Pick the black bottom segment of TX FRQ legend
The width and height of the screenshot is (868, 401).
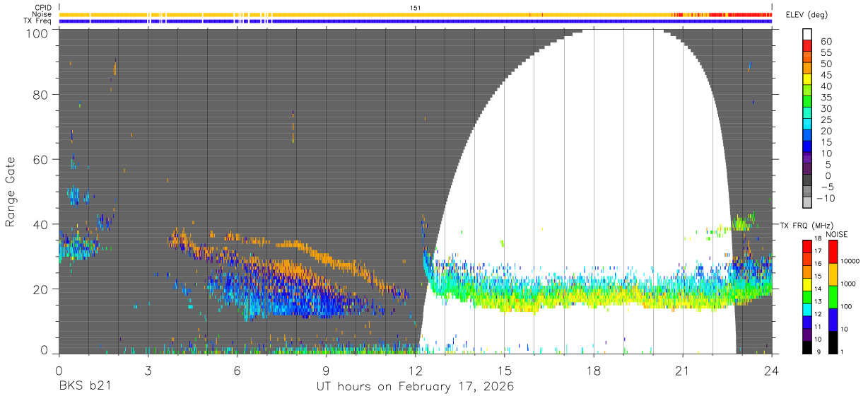point(807,347)
